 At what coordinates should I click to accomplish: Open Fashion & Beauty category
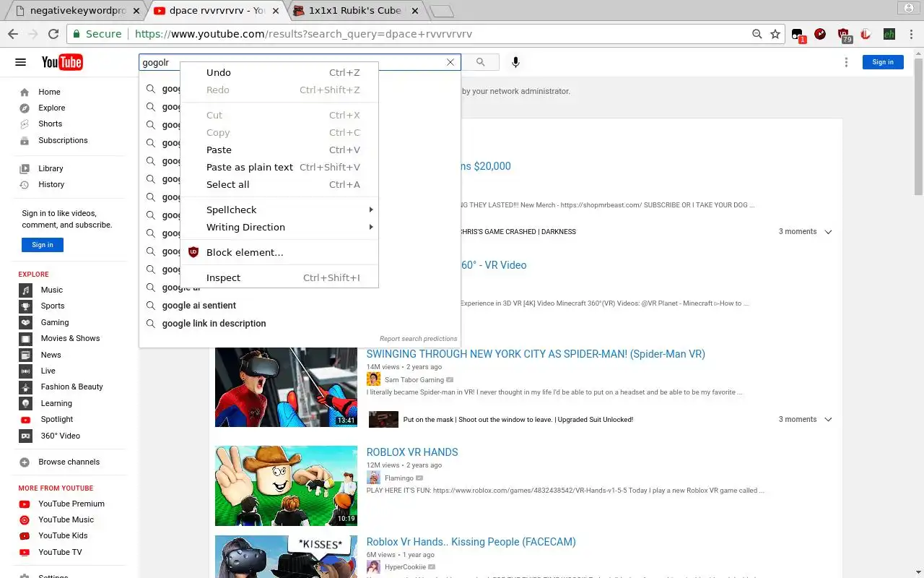71,387
